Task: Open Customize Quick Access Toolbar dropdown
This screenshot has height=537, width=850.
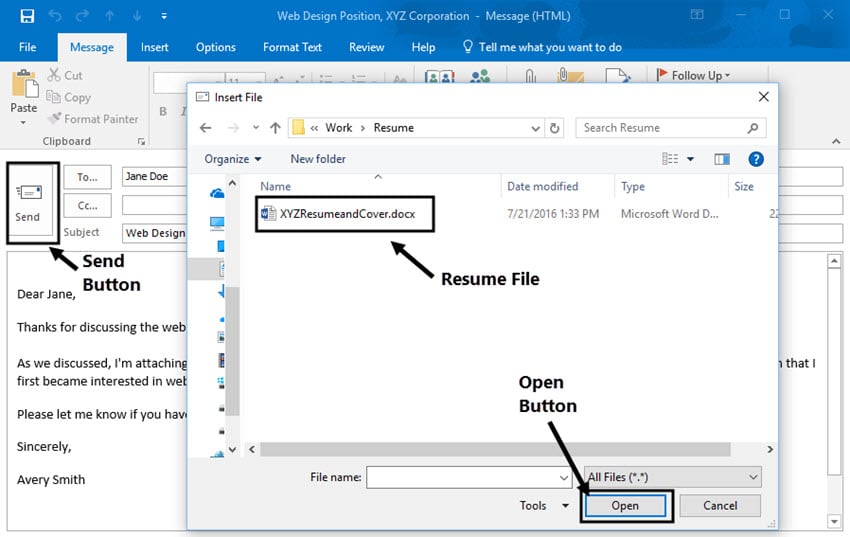Action: click(164, 16)
